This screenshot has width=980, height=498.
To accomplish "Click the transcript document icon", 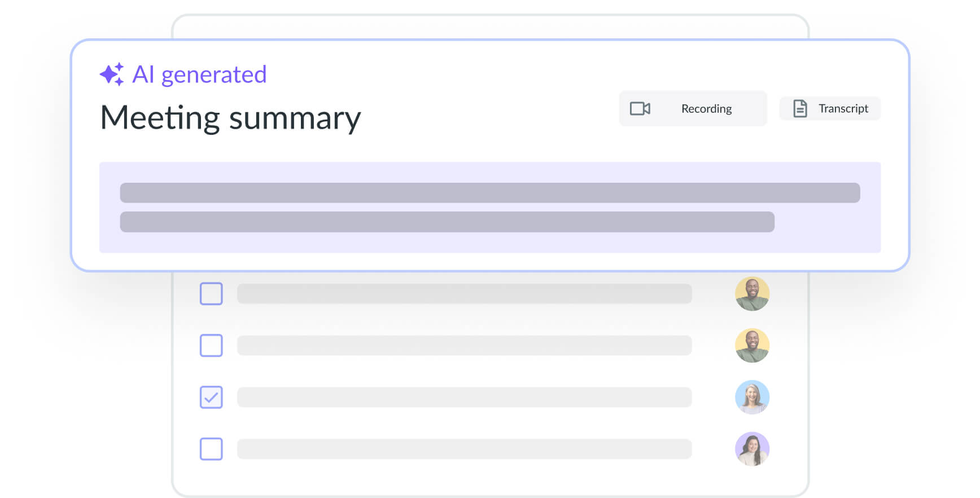I will pos(800,108).
